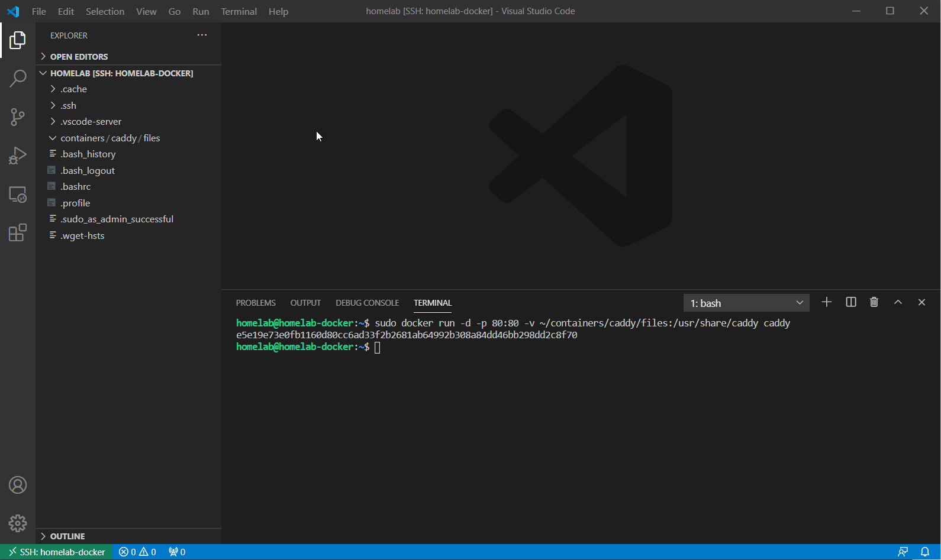Maximize the panel with up chevron
The image size is (941, 560).
point(898,302)
